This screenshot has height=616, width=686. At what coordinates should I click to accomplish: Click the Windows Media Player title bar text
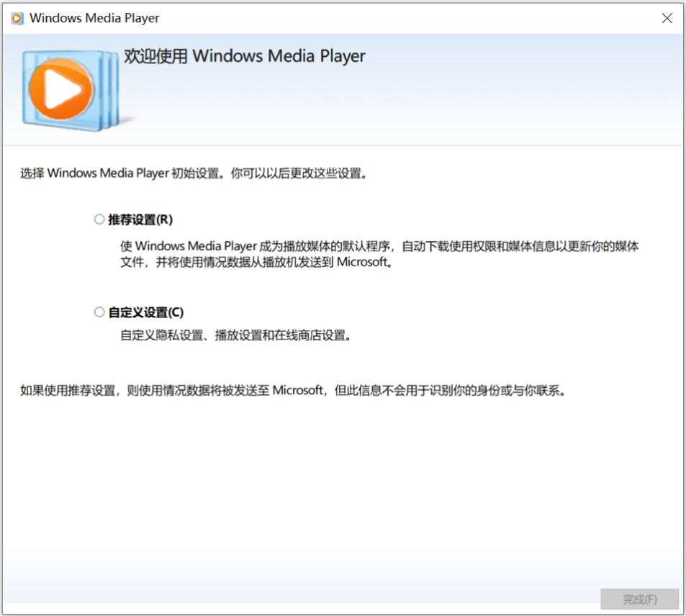tap(94, 19)
